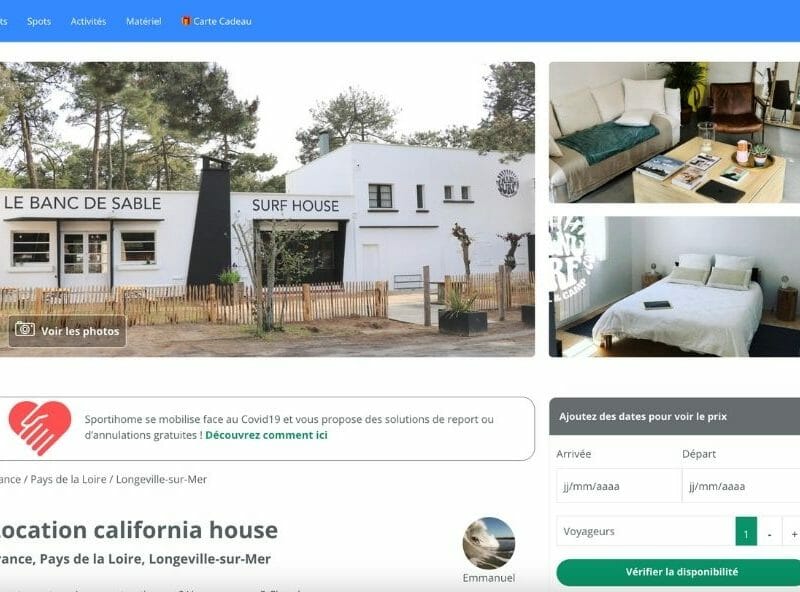
Task: Click the red heart handshake Covid19 icon
Action: 40,428
